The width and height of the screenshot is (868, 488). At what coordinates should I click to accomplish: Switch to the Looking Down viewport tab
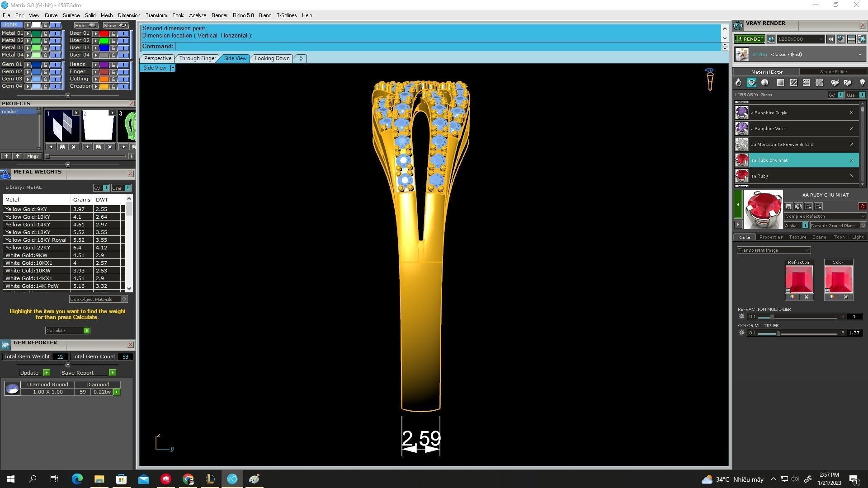click(272, 58)
